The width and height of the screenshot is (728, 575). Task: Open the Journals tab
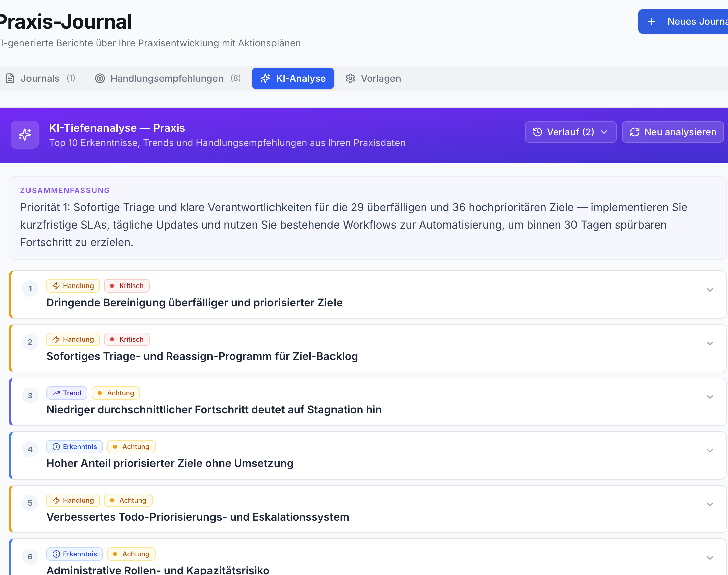[x=41, y=78]
